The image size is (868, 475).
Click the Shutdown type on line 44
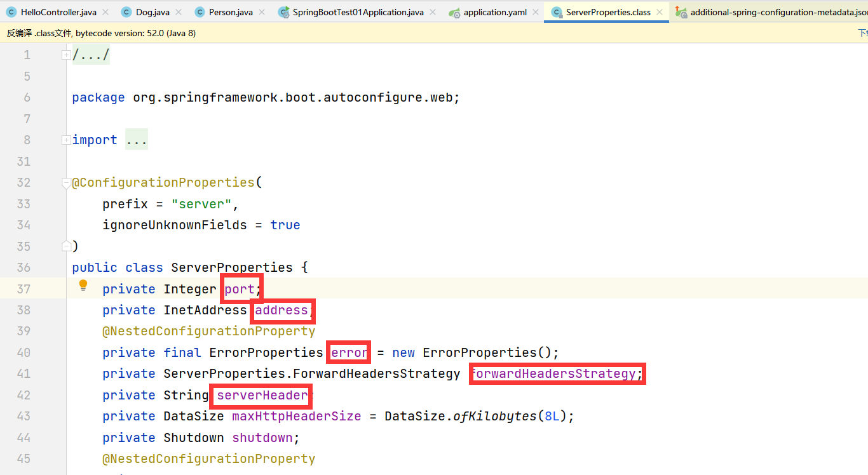pyautogui.click(x=194, y=438)
